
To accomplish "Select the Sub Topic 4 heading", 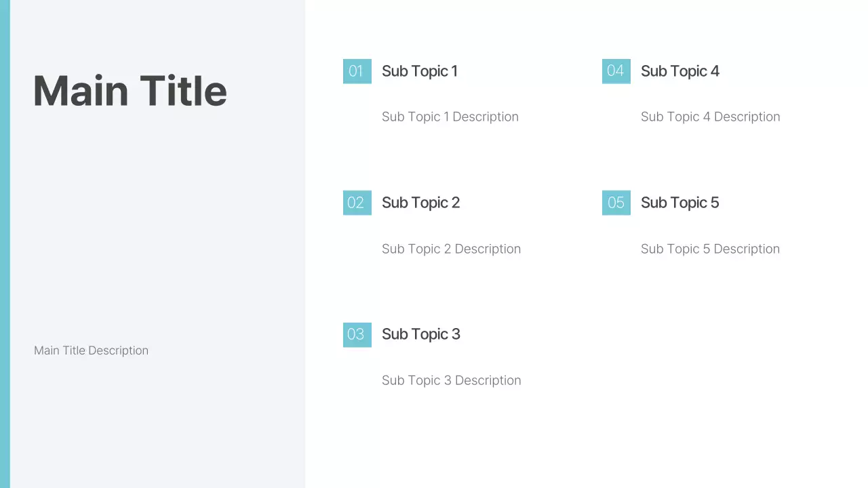I will [679, 71].
